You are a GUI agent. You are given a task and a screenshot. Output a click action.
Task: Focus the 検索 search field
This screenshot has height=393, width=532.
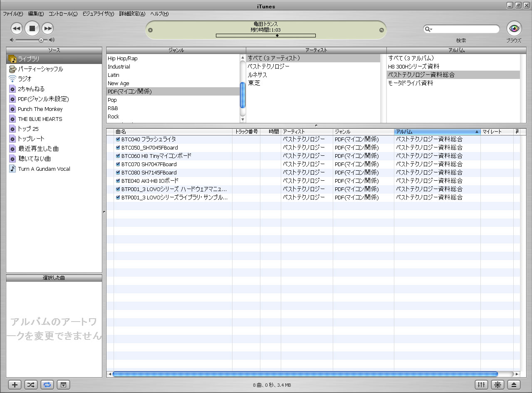pyautogui.click(x=461, y=29)
